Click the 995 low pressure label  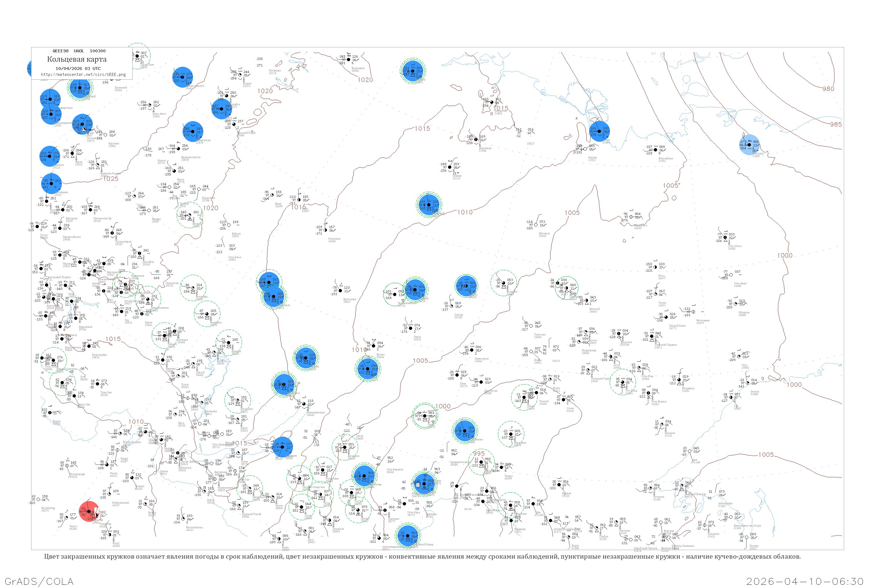(479, 453)
